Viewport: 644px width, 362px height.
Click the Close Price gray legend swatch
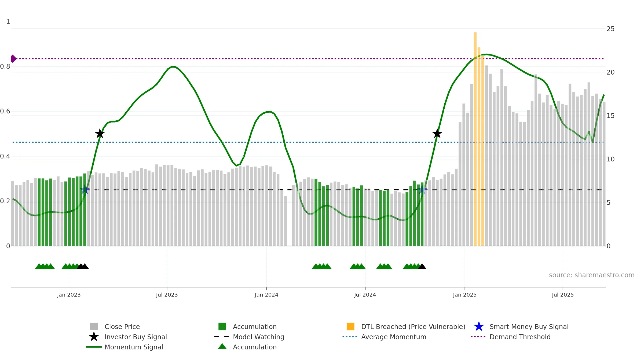coord(94,327)
